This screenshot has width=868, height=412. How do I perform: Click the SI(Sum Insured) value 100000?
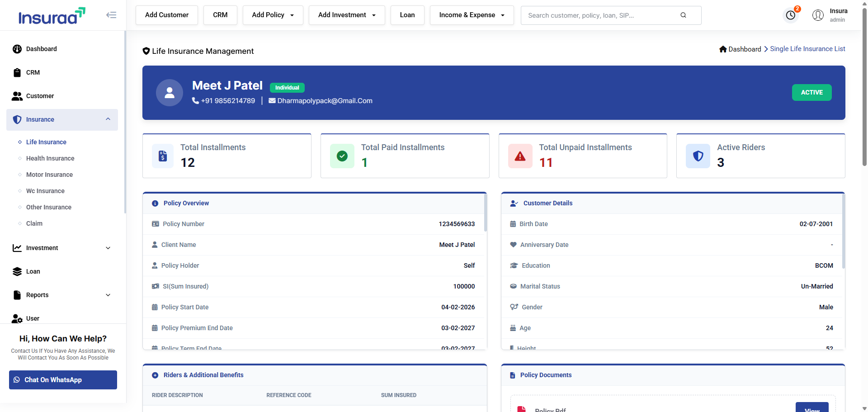tap(464, 286)
